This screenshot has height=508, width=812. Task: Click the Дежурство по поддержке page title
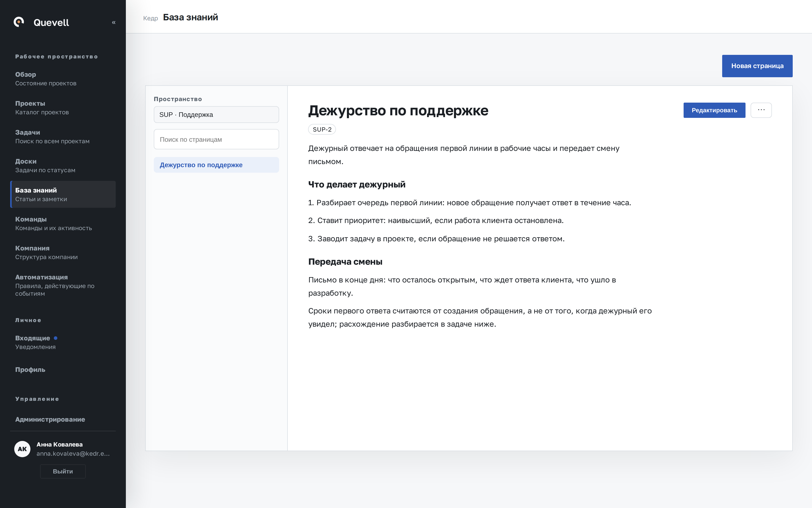[x=398, y=110]
